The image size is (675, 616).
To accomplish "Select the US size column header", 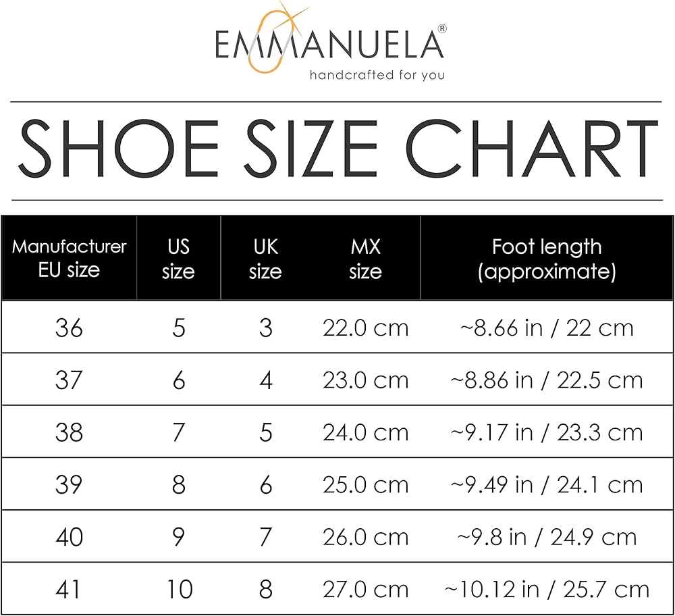I will [178, 258].
